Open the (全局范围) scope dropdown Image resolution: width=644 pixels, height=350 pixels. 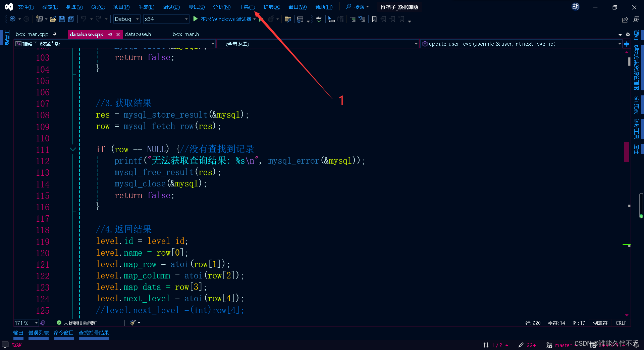(x=318, y=44)
